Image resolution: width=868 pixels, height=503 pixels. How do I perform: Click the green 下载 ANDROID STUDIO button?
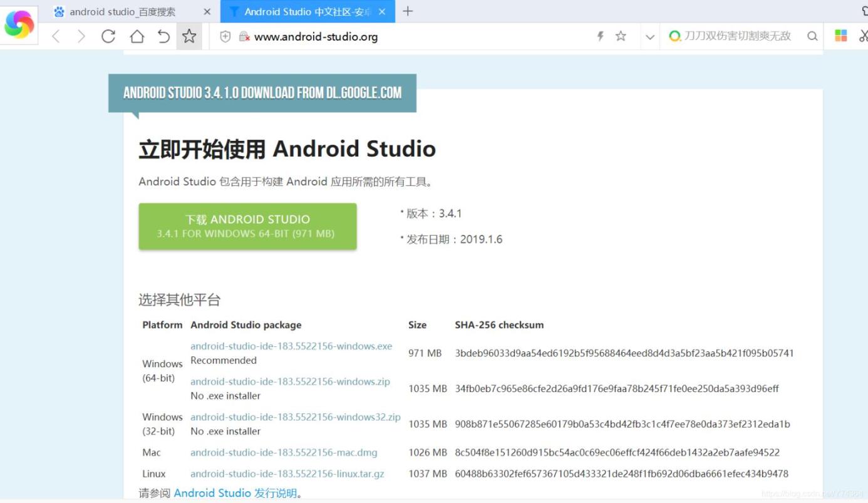pos(247,226)
